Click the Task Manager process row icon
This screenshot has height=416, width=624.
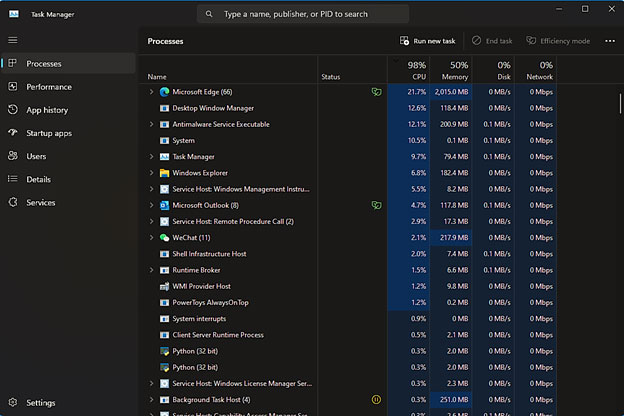click(164, 157)
